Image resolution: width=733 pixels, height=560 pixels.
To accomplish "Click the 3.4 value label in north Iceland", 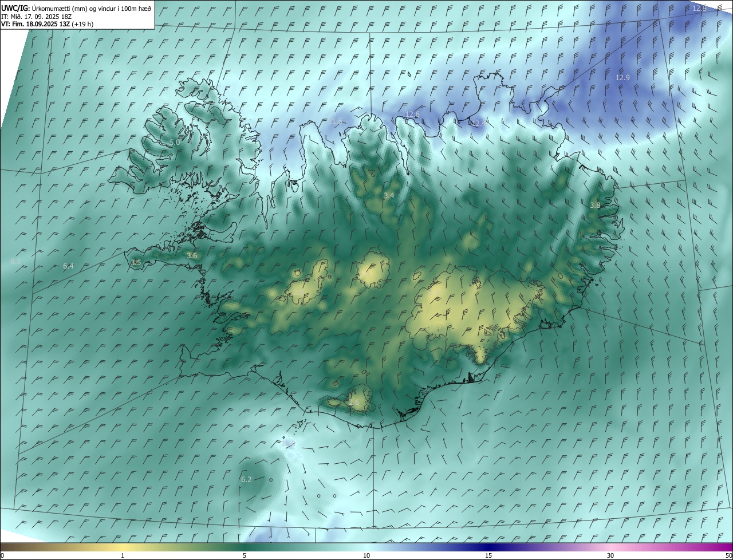I will 389,196.
